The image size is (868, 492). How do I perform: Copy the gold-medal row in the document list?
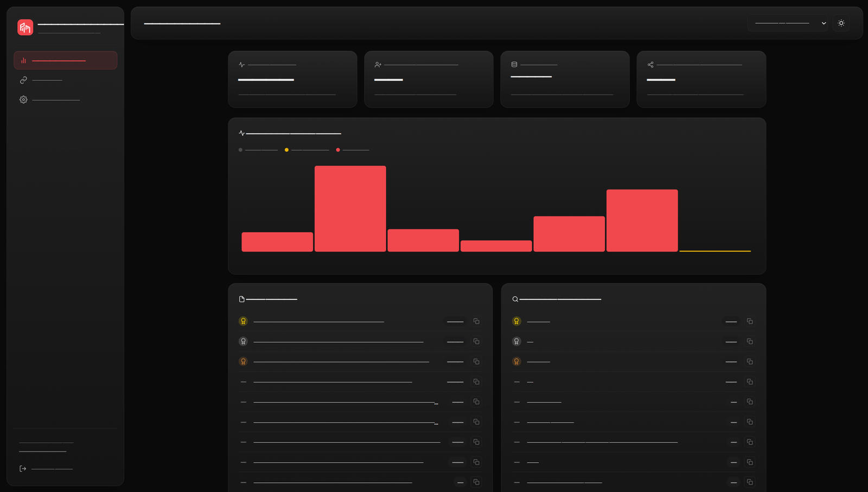pos(476,321)
